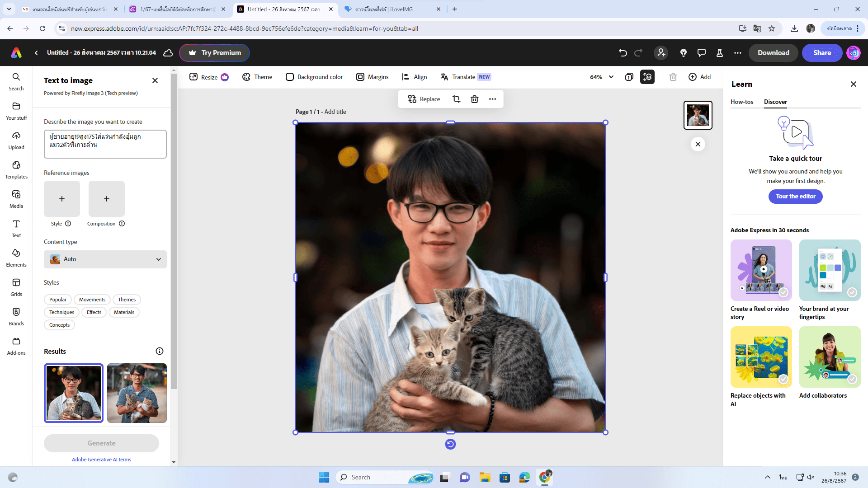Open the Elements panel
Image resolution: width=868 pixels, height=488 pixels.
[16, 258]
